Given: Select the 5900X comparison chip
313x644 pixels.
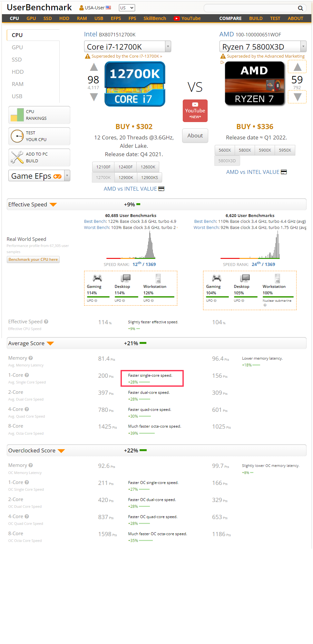Looking at the screenshot, I should 265,150.
